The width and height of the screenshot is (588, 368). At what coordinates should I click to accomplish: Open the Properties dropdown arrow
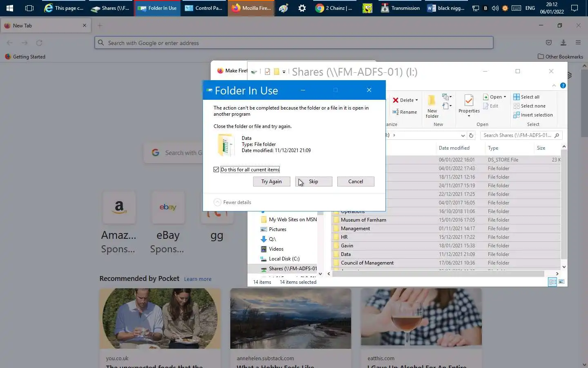469,116
